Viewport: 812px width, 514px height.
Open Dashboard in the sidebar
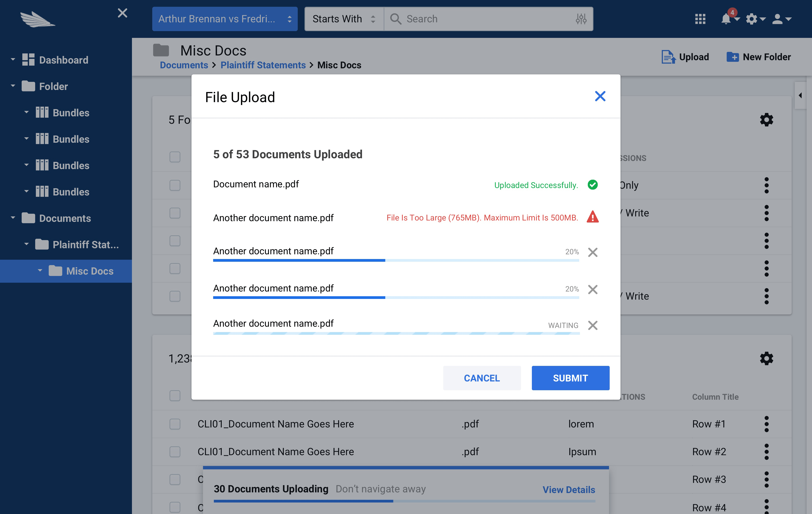click(x=63, y=60)
